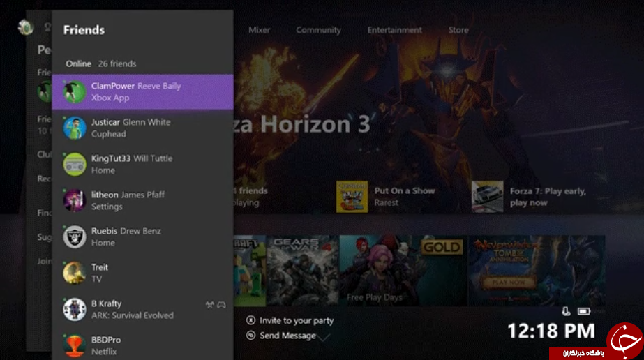This screenshot has height=360, width=644.
Task: Click Invite to your party
Action: (297, 321)
